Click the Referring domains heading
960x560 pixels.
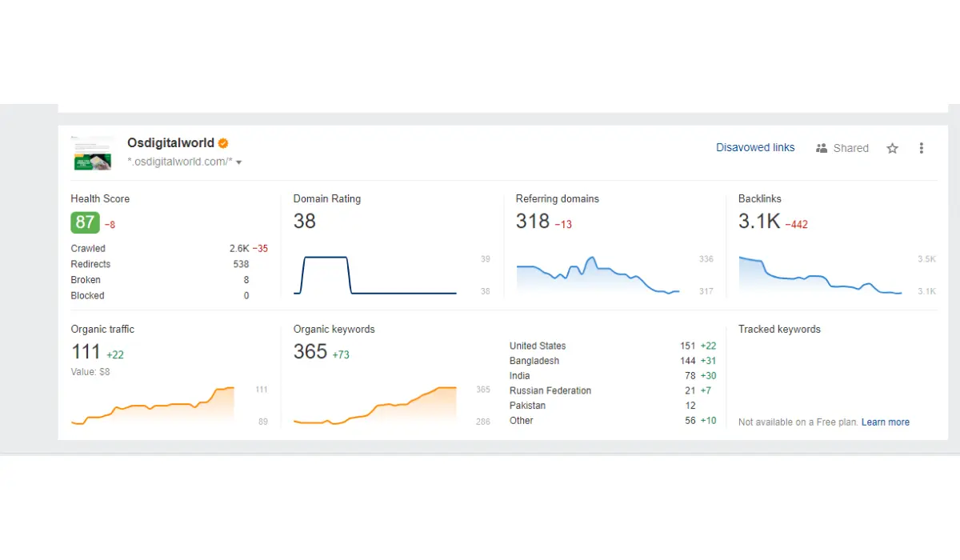[557, 198]
